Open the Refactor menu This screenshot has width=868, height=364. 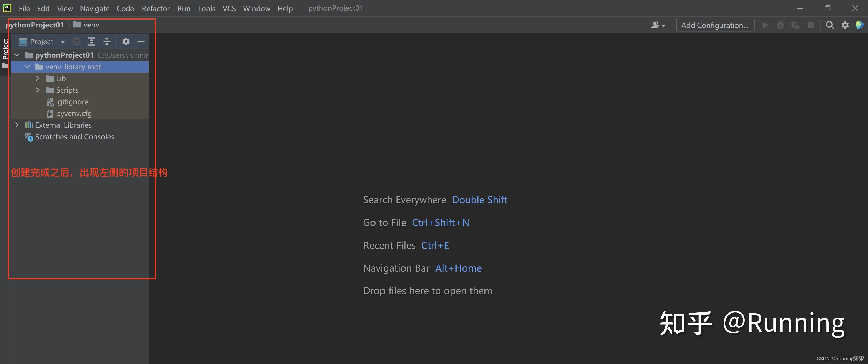[155, 9]
